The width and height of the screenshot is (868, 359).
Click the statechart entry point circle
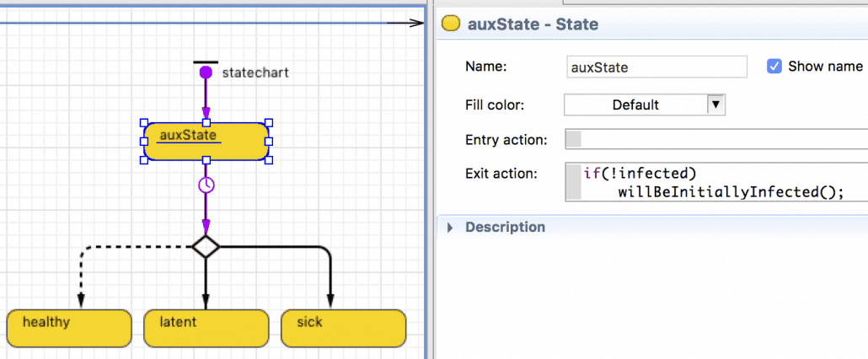click(205, 72)
